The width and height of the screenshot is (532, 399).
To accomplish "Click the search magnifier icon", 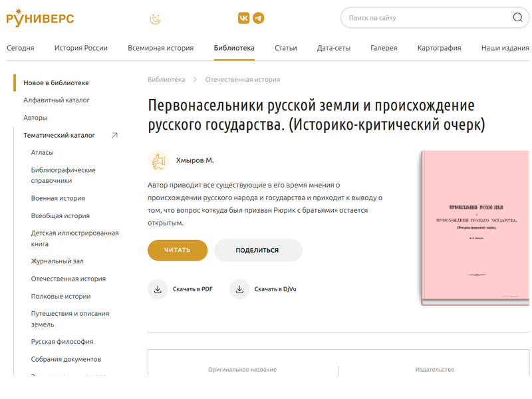I will pyautogui.click(x=517, y=17).
